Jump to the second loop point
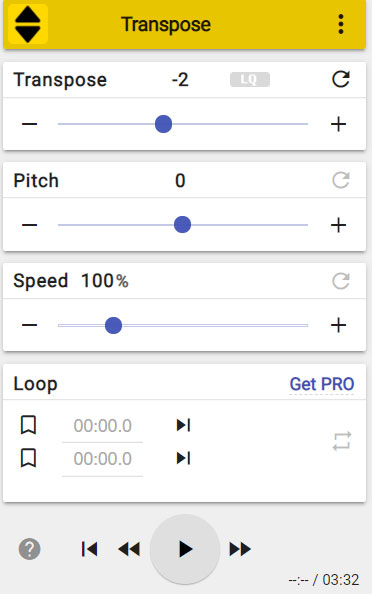The width and height of the screenshot is (372, 594). 183,458
